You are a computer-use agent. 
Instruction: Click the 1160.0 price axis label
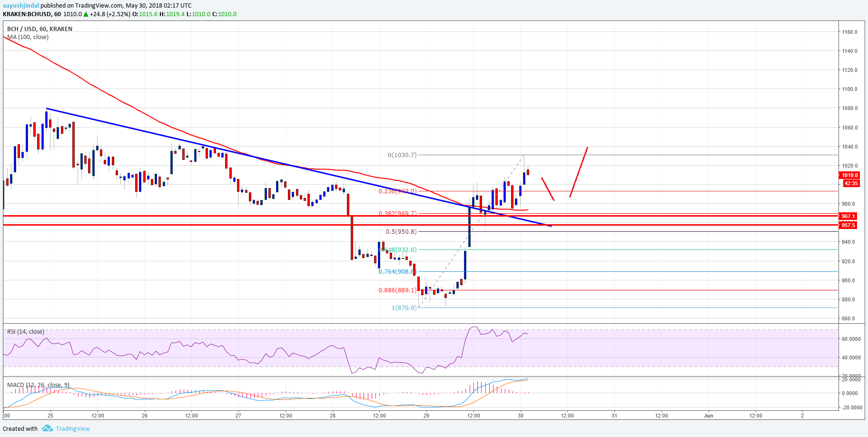(x=849, y=32)
